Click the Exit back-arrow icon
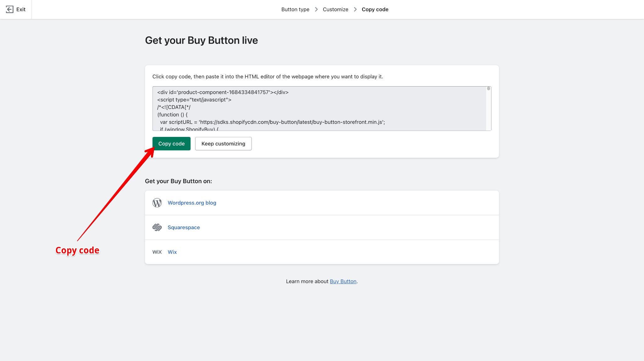This screenshot has width=644, height=361. click(9, 9)
